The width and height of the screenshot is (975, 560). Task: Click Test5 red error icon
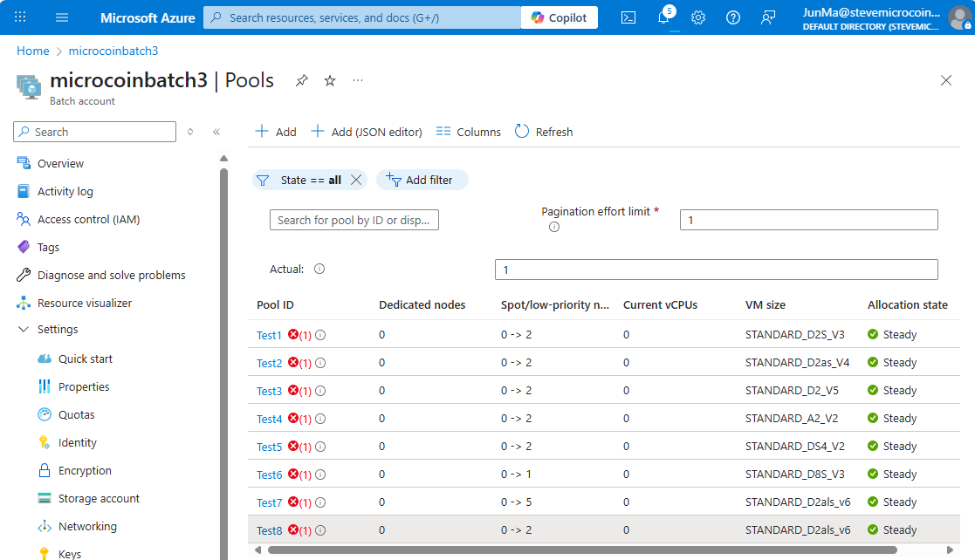[293, 447]
